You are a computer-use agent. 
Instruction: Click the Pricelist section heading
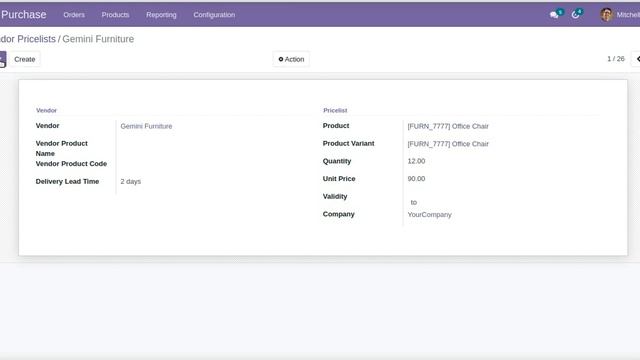[x=335, y=110]
